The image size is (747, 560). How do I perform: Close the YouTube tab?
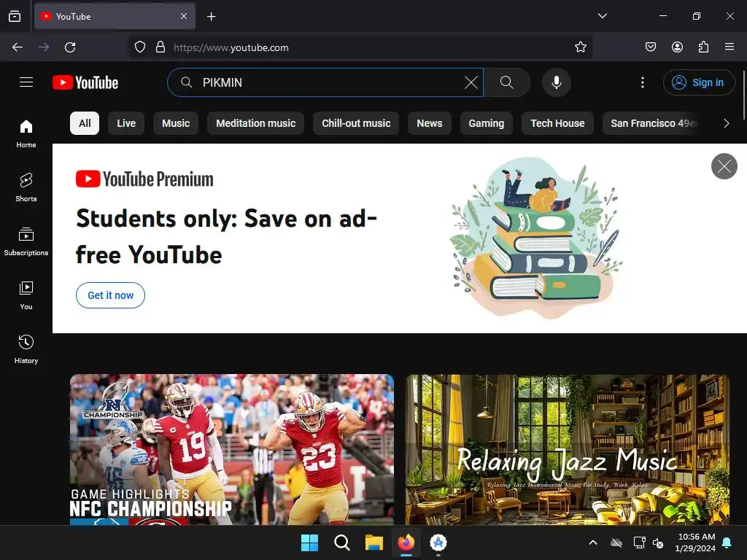pyautogui.click(x=184, y=16)
